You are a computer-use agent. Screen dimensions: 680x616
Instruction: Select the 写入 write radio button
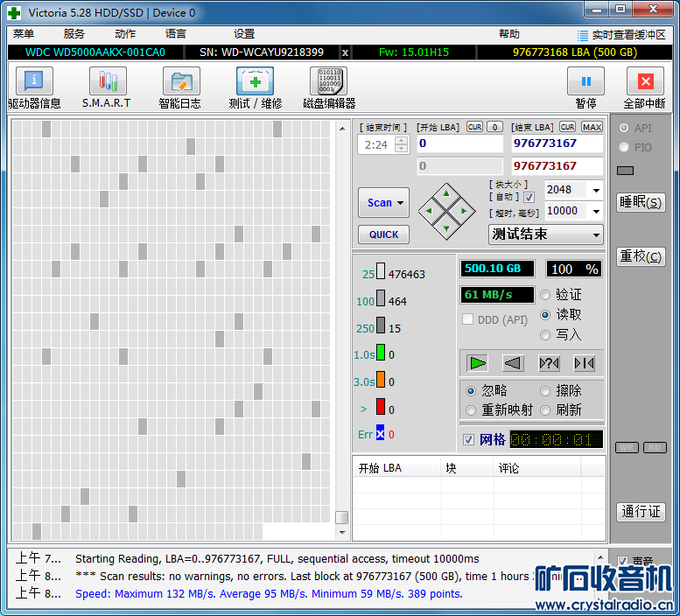click(546, 334)
